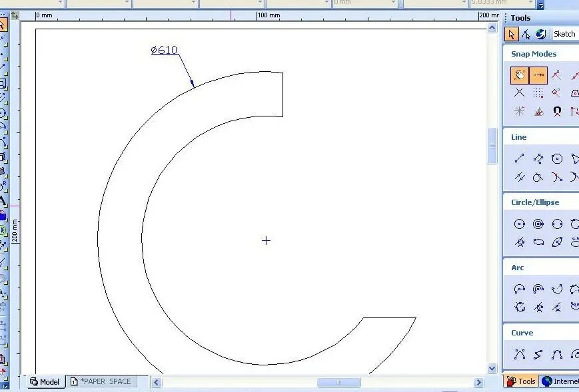Select the arch-shaped Curve tool
This screenshot has width=579, height=392.
pos(557,354)
